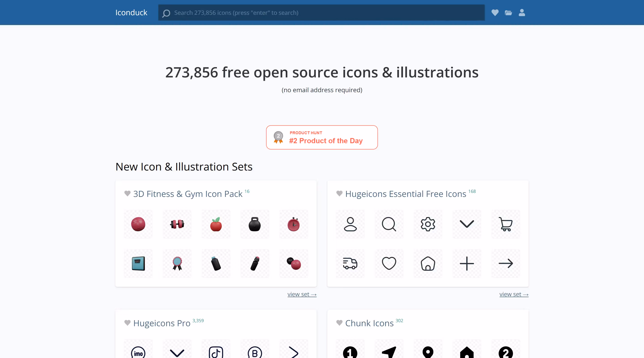Open the favorites heart icon in header
This screenshot has height=358, width=644.
click(495, 13)
